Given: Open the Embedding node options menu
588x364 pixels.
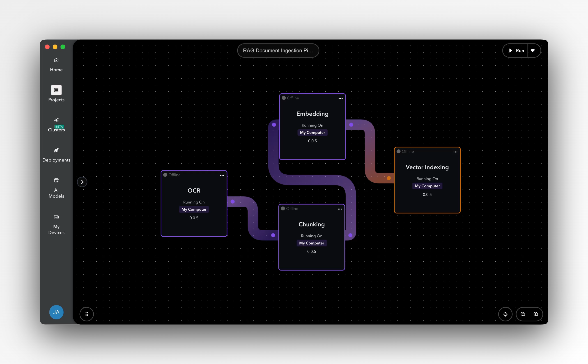Looking at the screenshot, I should tap(340, 98).
